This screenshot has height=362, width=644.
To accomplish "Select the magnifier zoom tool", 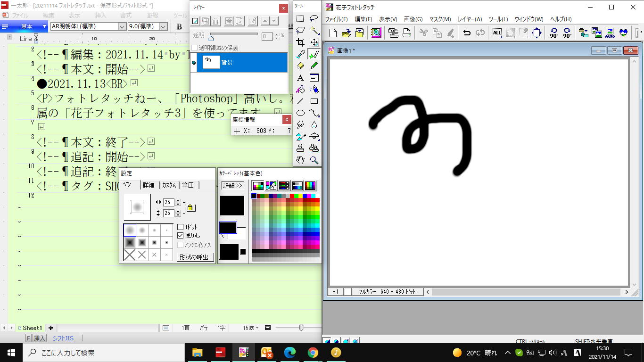I will 314,160.
